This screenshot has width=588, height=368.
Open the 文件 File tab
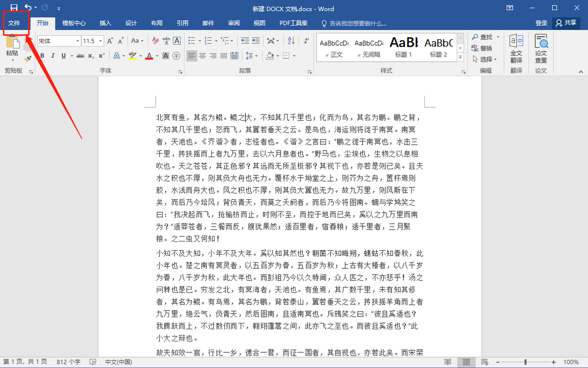click(x=14, y=23)
